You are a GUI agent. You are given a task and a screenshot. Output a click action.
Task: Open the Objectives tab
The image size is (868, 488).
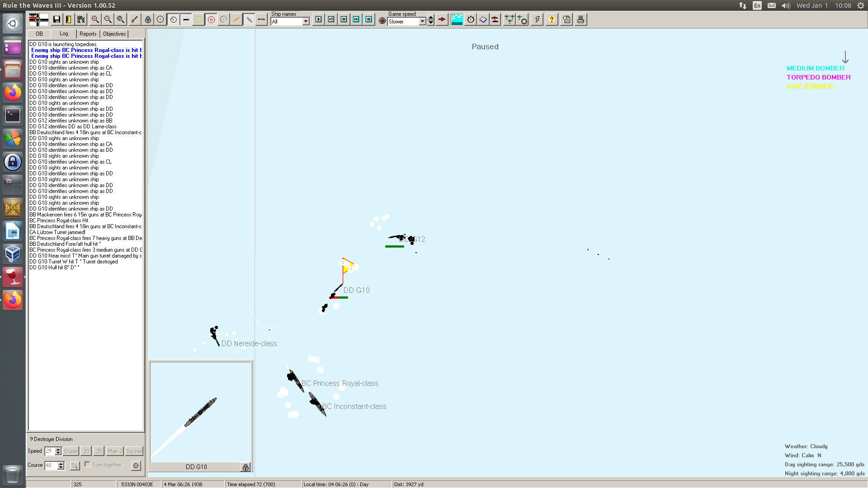pos(114,34)
